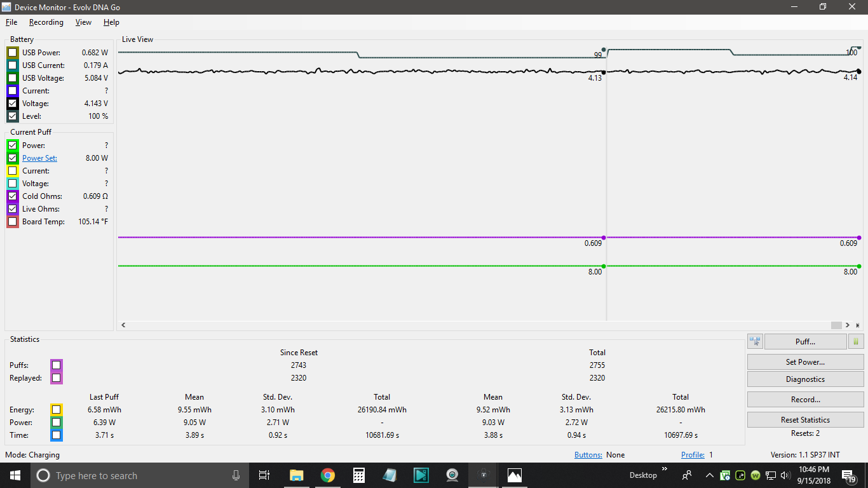This screenshot has width=868, height=488.
Task: Click the Live View scroll left arrow
Action: point(123,325)
